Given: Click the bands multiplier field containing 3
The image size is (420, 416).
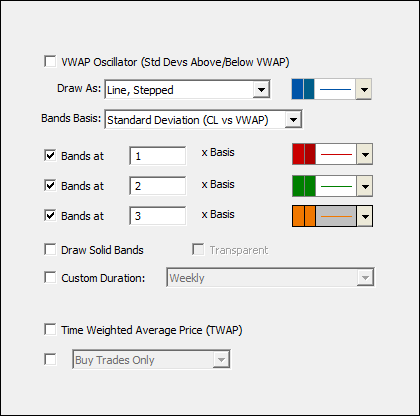Looking at the screenshot, I should pos(158,216).
